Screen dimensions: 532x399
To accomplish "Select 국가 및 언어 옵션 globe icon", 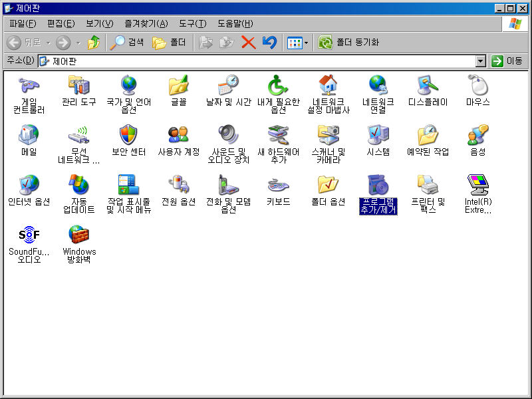I will pyautogui.click(x=128, y=85).
